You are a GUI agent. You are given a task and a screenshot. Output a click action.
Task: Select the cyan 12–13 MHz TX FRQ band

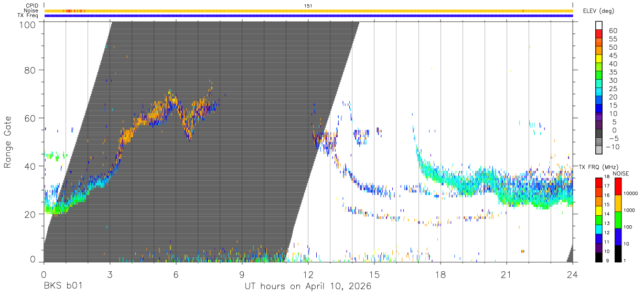pyautogui.click(x=599, y=229)
